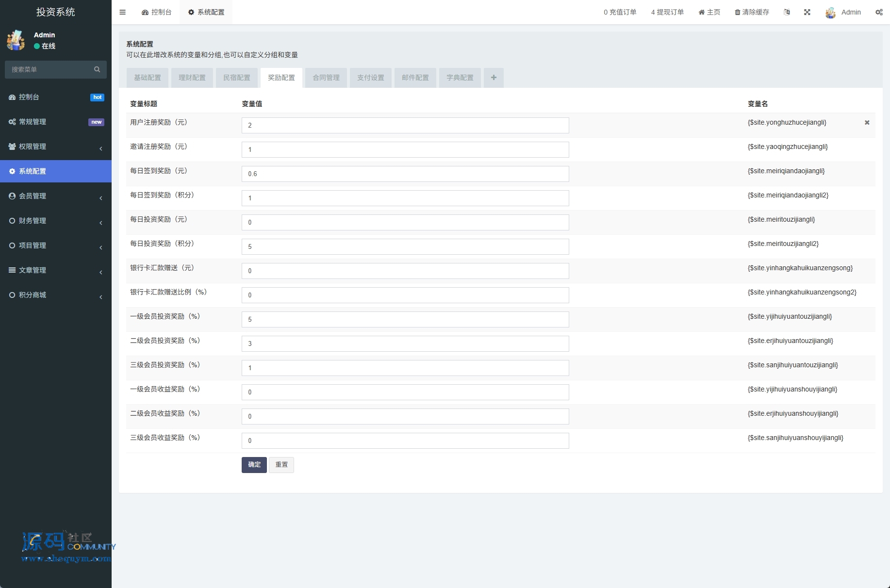Open the language switch icon

tap(787, 12)
